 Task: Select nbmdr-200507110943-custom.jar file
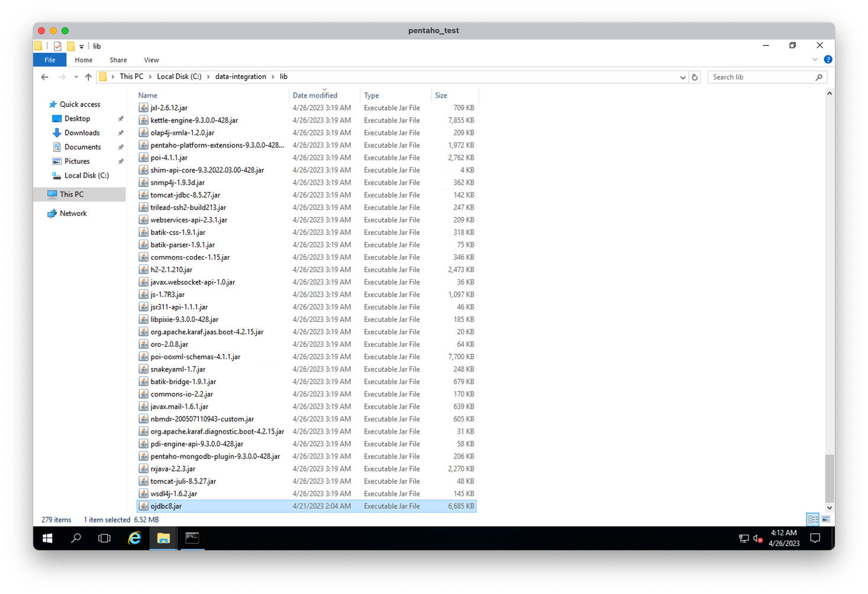coord(202,419)
